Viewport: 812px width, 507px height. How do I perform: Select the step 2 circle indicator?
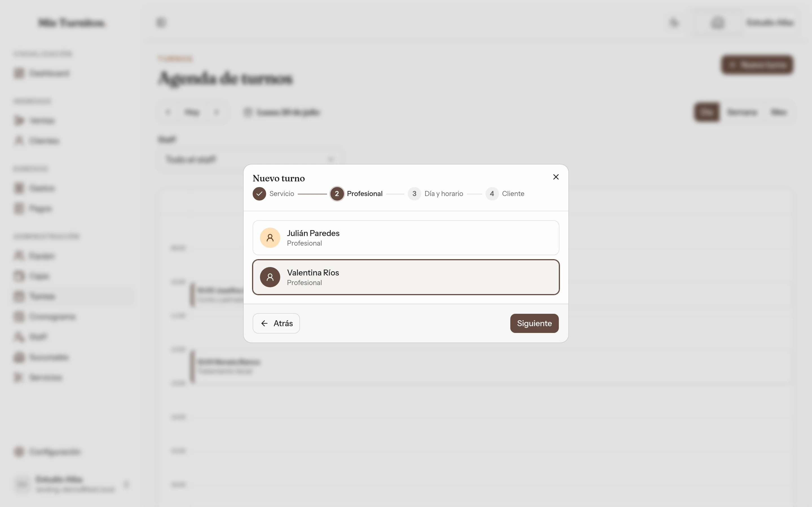[337, 194]
